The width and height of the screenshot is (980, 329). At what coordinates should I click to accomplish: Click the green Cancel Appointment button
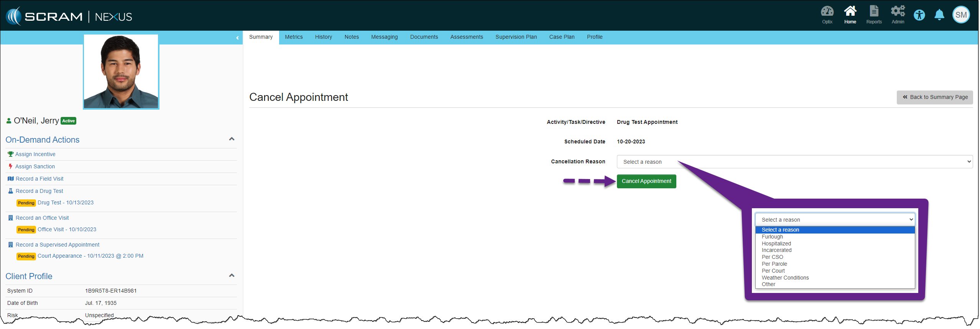(x=646, y=181)
